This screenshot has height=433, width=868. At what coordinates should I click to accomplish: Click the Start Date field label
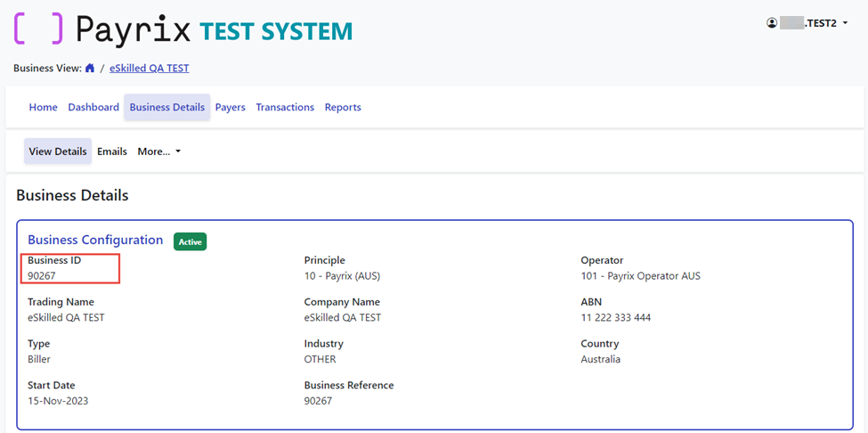pos(52,385)
